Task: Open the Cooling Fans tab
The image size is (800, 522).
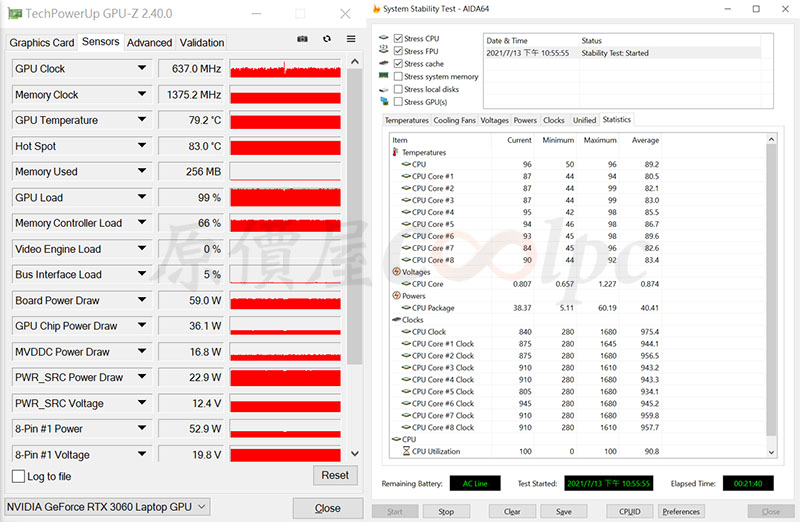Action: coord(455,120)
